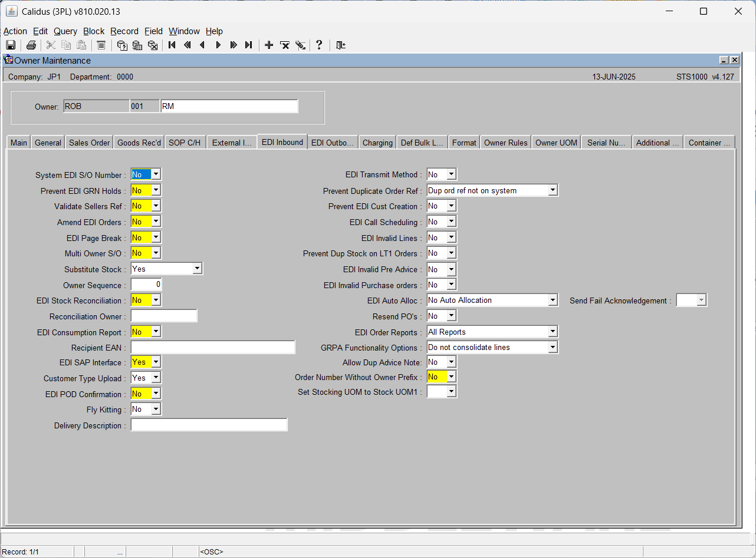Open EDI POD Confirmation dropdown
756x558 pixels.
(x=156, y=394)
